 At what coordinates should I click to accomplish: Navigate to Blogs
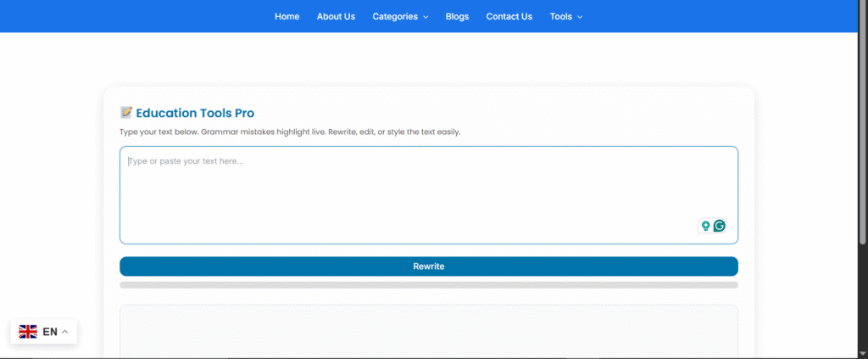[x=457, y=16]
